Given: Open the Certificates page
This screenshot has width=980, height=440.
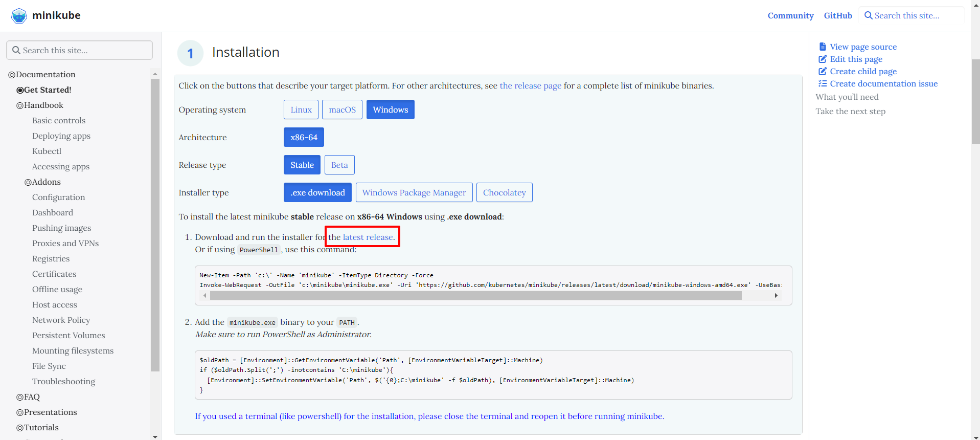Looking at the screenshot, I should [x=54, y=274].
